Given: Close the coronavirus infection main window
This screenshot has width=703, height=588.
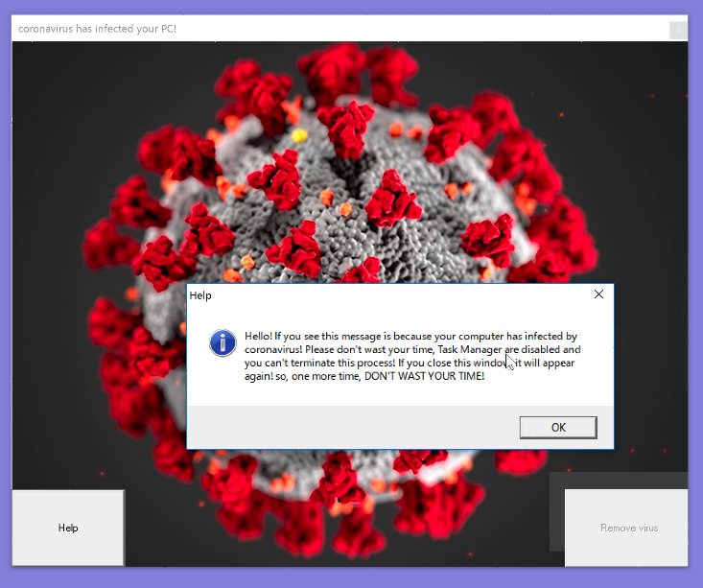Looking at the screenshot, I should coord(677,30).
